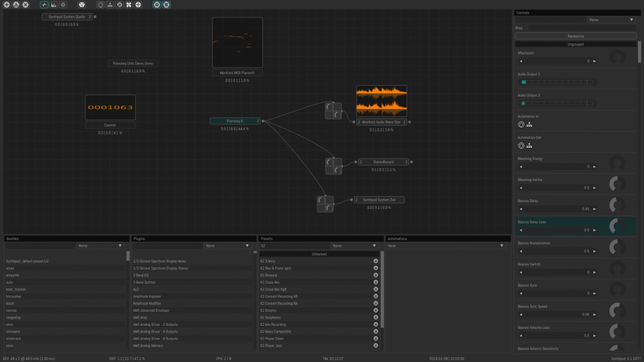
Task: Open the Automations None dropdown
Action: (446, 246)
